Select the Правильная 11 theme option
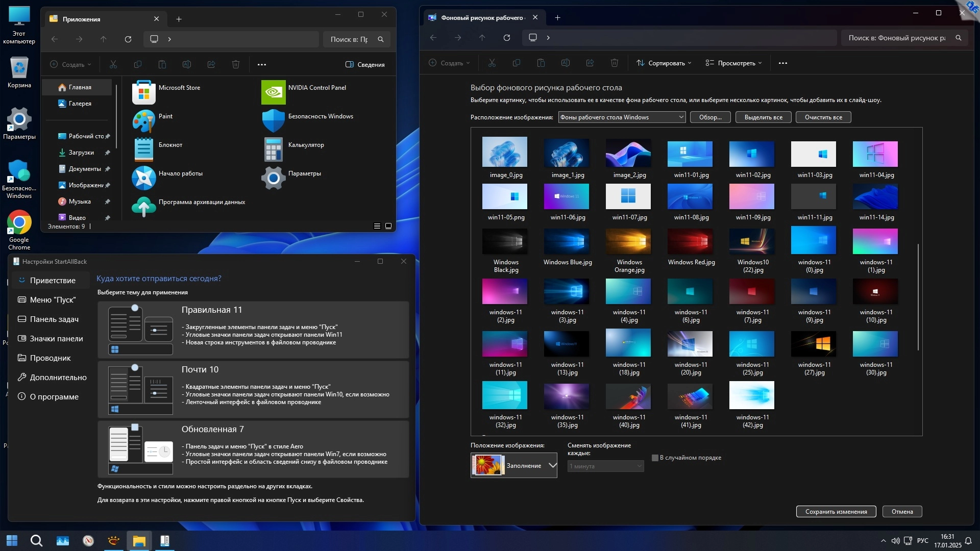The image size is (980, 551). (253, 330)
